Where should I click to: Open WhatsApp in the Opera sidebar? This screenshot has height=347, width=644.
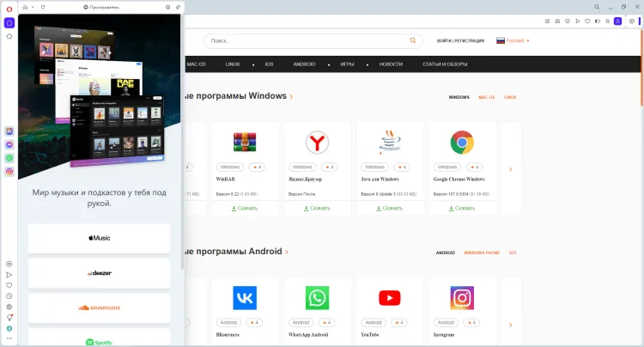click(x=9, y=158)
